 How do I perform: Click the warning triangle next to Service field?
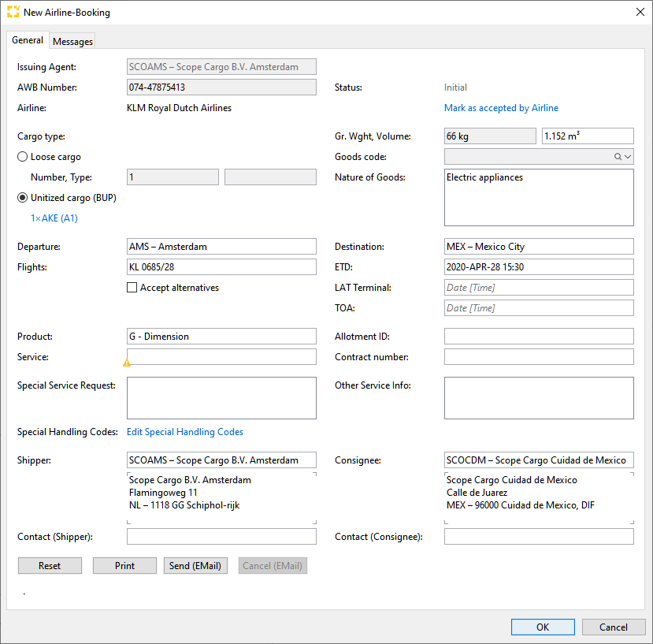(x=127, y=362)
